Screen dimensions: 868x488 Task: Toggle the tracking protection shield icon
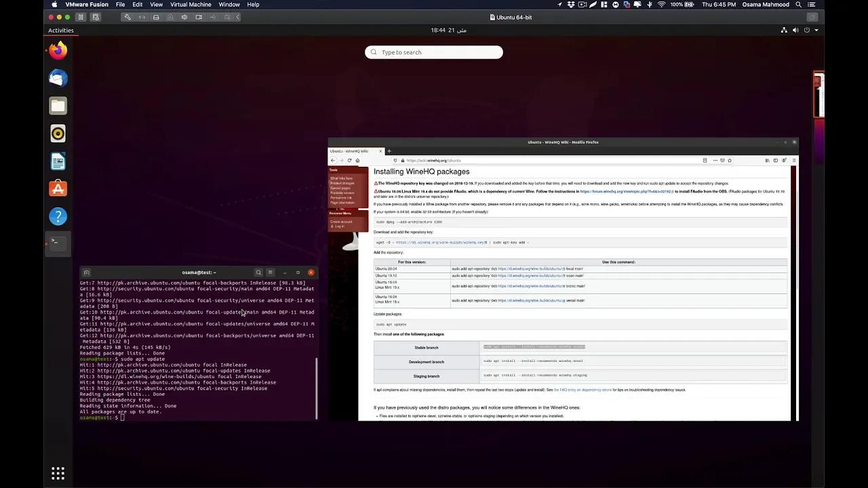tap(395, 161)
